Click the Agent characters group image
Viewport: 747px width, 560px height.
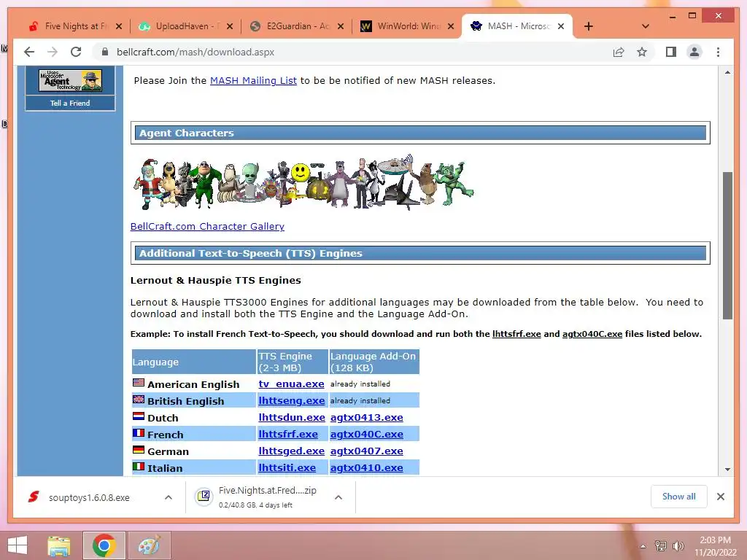coord(303,183)
